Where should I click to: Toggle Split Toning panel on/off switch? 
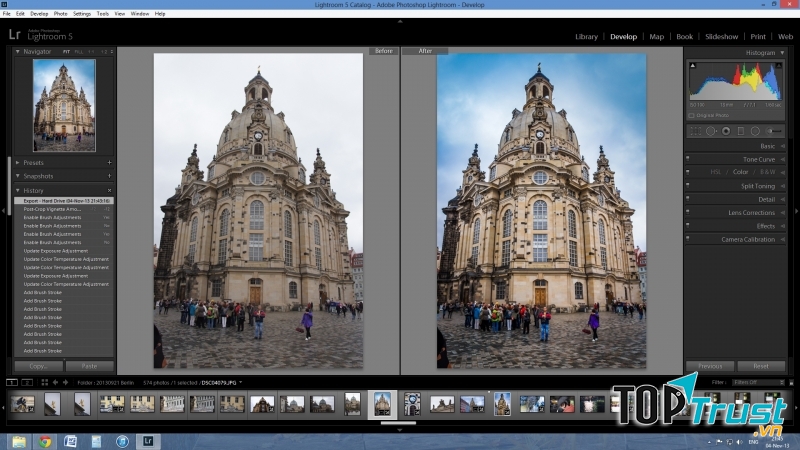coord(688,185)
